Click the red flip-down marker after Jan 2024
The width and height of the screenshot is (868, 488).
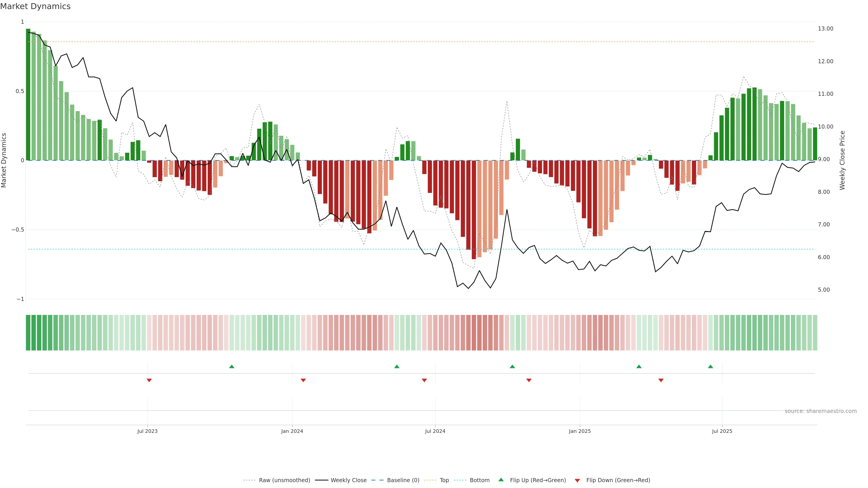(x=303, y=380)
